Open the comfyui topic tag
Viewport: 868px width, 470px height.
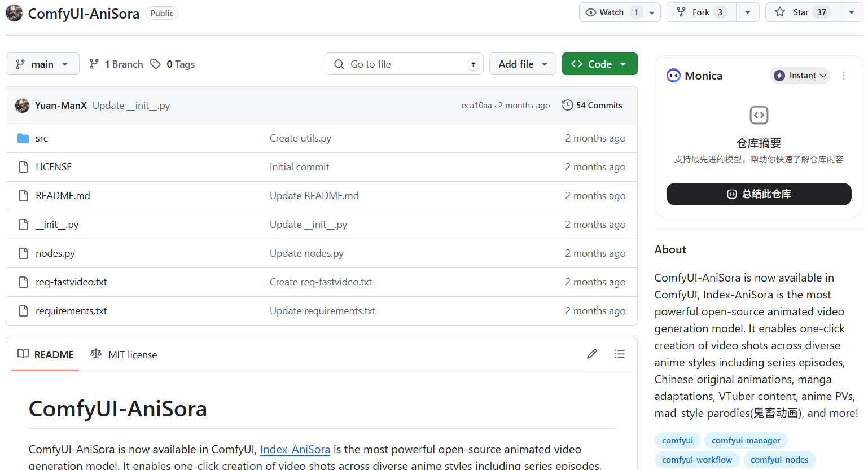tap(677, 441)
